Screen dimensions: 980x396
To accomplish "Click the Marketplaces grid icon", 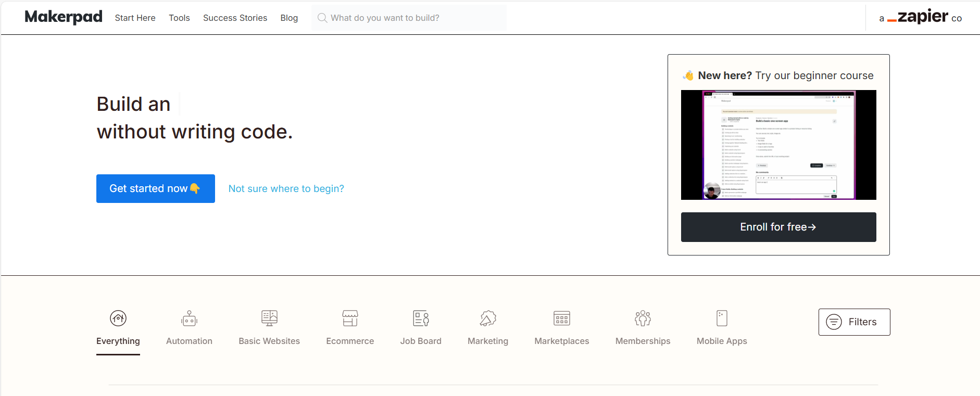I will coord(562,318).
